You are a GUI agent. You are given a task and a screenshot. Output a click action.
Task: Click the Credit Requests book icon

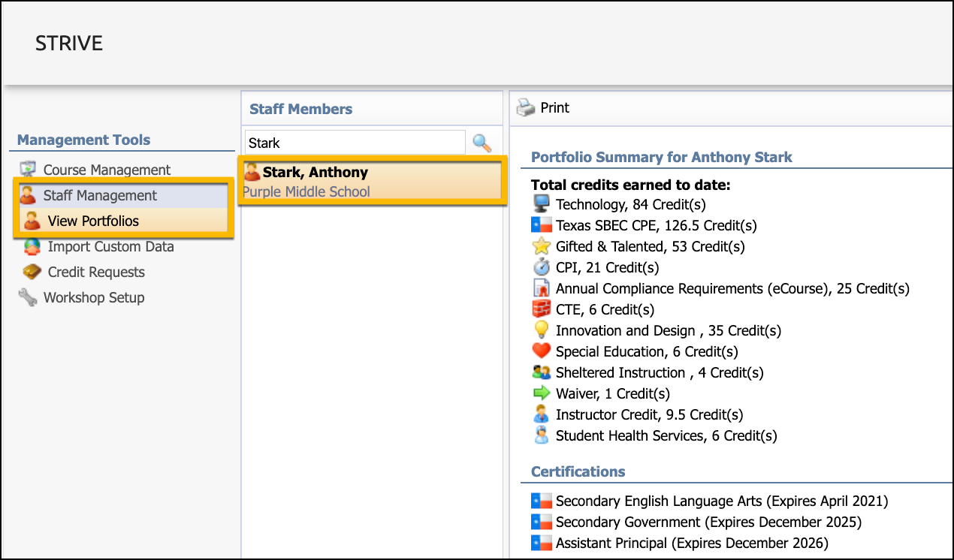pyautogui.click(x=32, y=272)
